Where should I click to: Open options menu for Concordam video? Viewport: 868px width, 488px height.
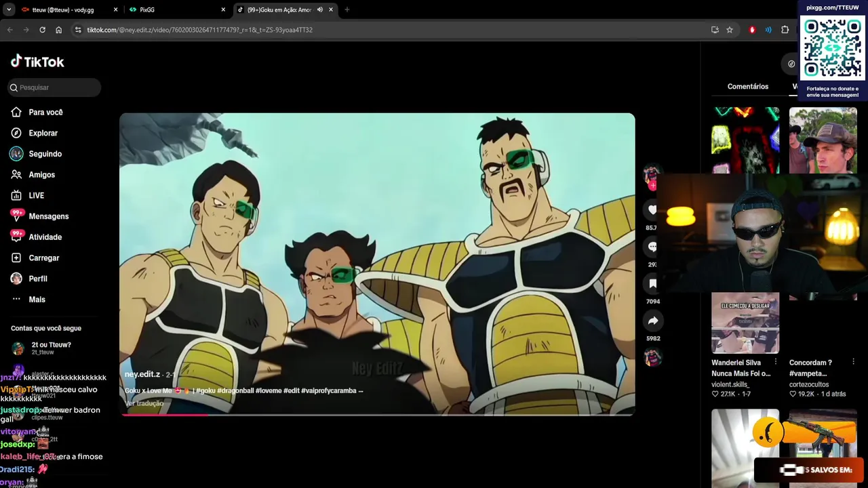coord(853,362)
